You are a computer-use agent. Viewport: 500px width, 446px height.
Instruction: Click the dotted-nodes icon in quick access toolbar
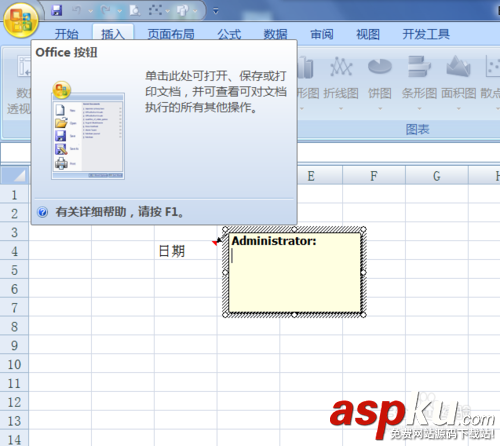point(155,10)
